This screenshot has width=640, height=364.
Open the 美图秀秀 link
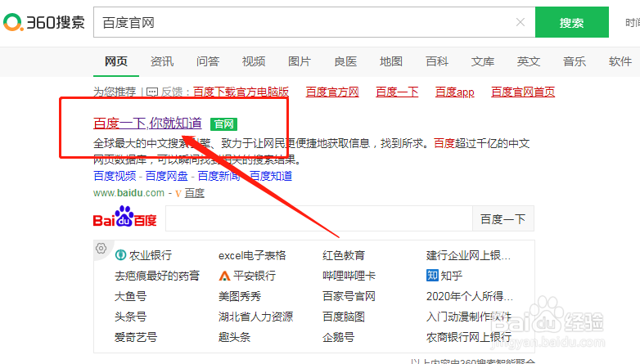[x=240, y=296]
